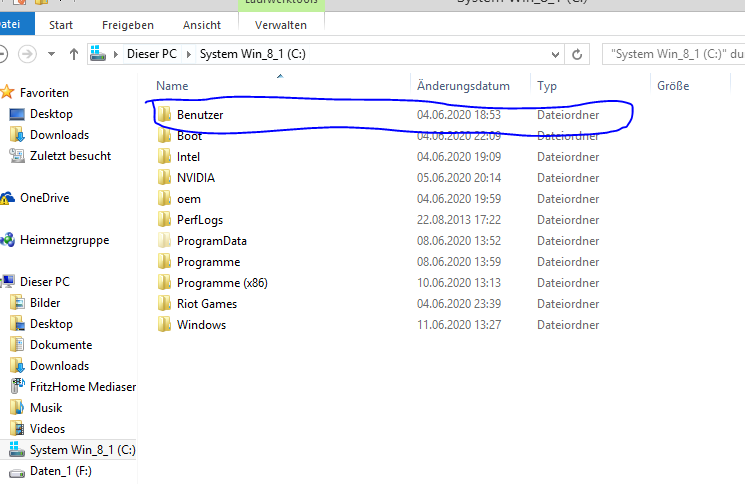Expand breadcrumb arrow before Dieser PC
This screenshot has height=484, width=745.
(115, 54)
